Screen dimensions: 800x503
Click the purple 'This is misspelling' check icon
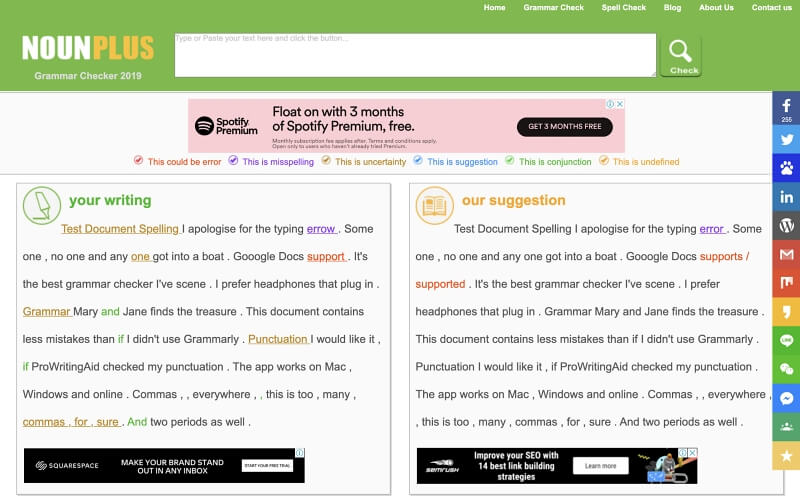233,160
